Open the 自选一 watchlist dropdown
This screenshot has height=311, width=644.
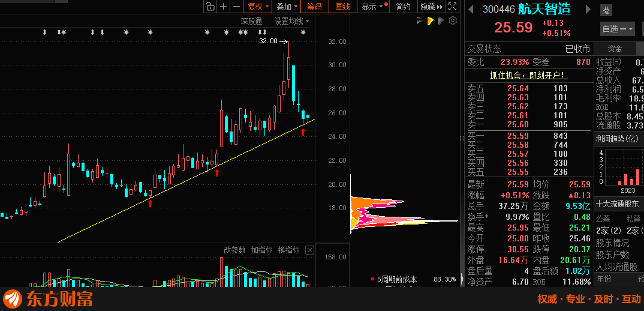pyautogui.click(x=617, y=29)
